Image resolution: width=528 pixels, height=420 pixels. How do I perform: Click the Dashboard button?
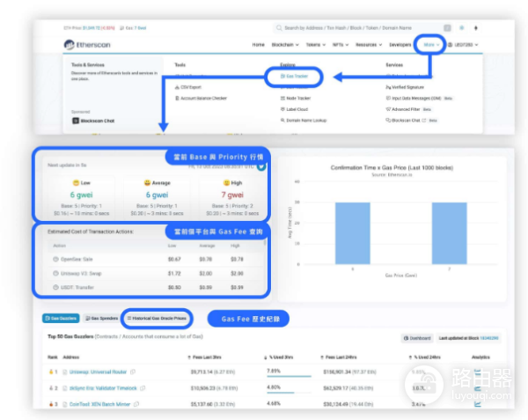tap(417, 338)
